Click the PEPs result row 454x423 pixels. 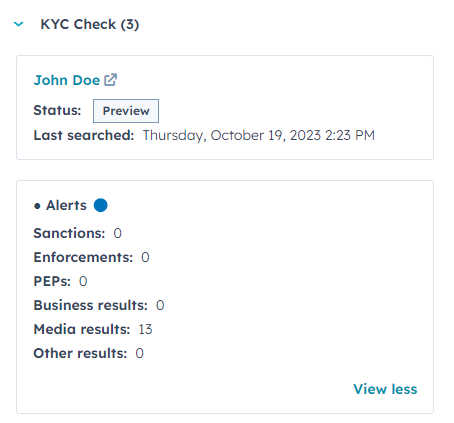(x=61, y=281)
